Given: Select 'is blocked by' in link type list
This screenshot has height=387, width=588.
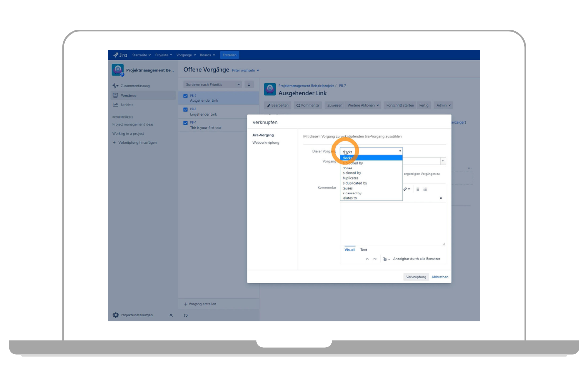Looking at the screenshot, I should click(354, 163).
